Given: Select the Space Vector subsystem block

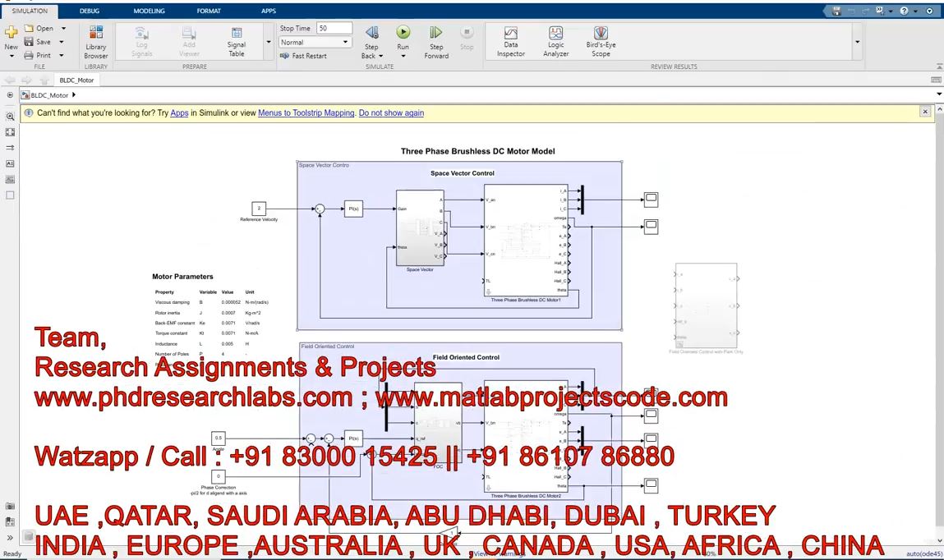Looking at the screenshot, I should click(420, 228).
